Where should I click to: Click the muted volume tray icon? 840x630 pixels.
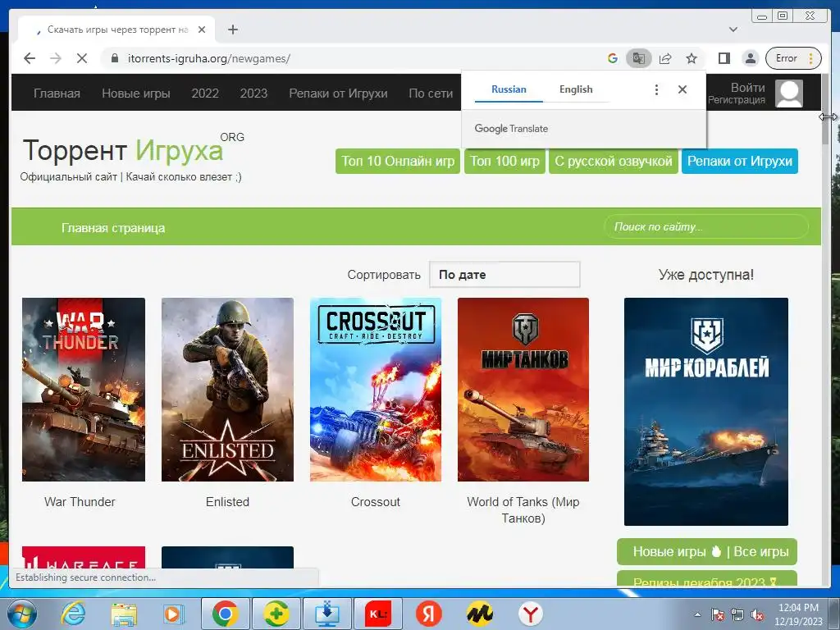[x=757, y=615]
